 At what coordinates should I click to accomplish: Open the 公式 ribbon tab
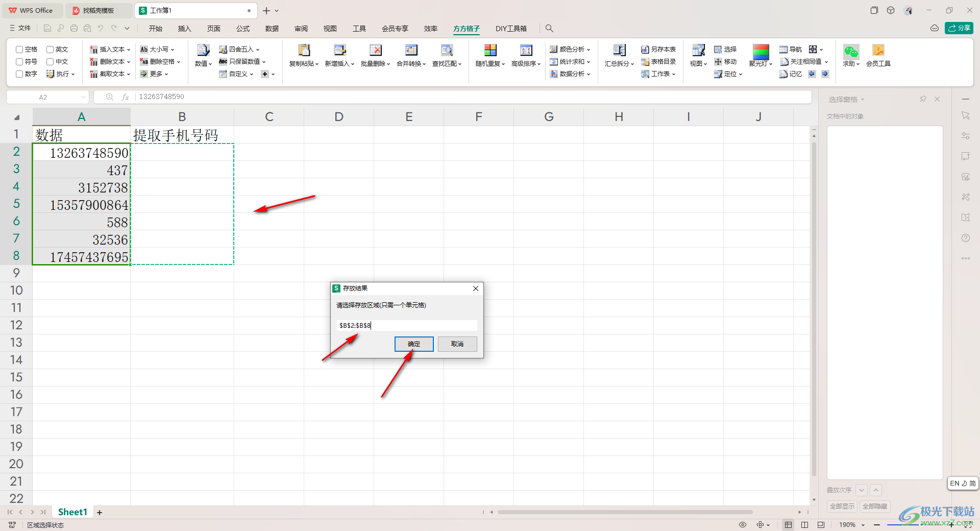tap(243, 29)
